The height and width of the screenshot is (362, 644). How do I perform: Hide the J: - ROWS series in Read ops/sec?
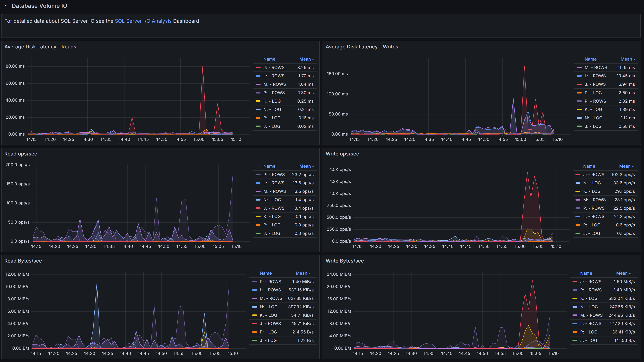point(274,208)
